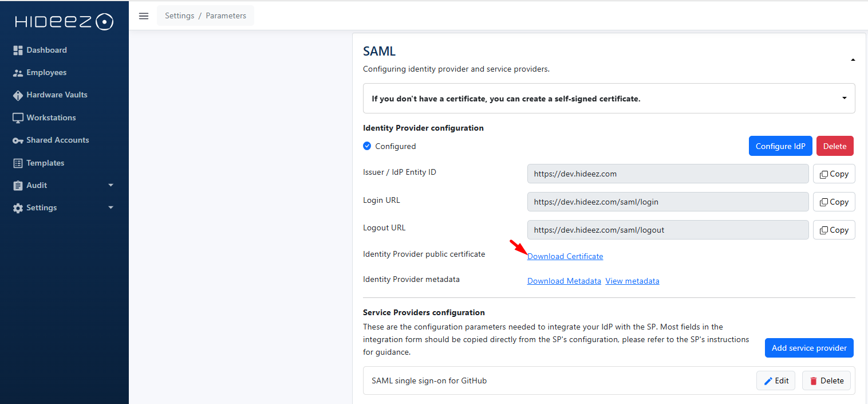The width and height of the screenshot is (868, 404).
Task: Click the Download Certificate link
Action: tap(565, 256)
